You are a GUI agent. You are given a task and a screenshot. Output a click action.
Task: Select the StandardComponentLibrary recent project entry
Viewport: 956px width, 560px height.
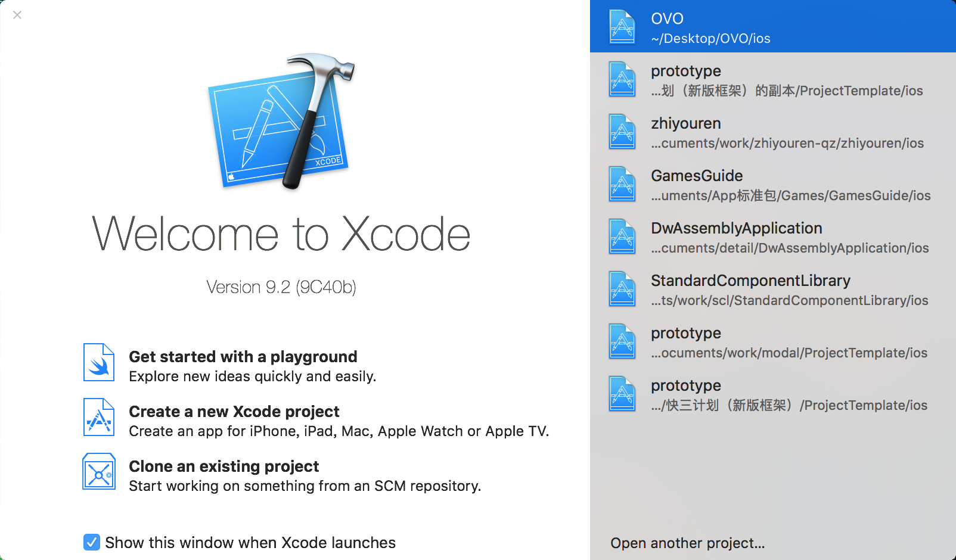coord(745,289)
